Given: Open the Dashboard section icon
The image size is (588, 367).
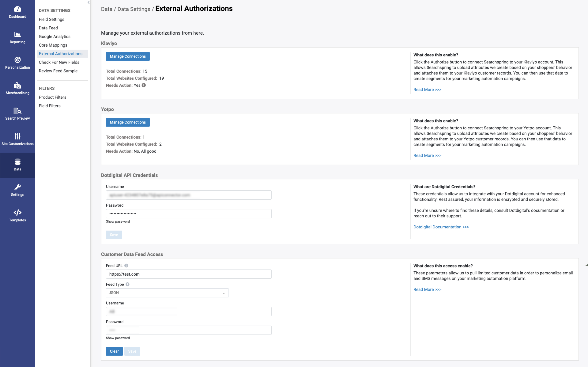Looking at the screenshot, I should [x=17, y=9].
